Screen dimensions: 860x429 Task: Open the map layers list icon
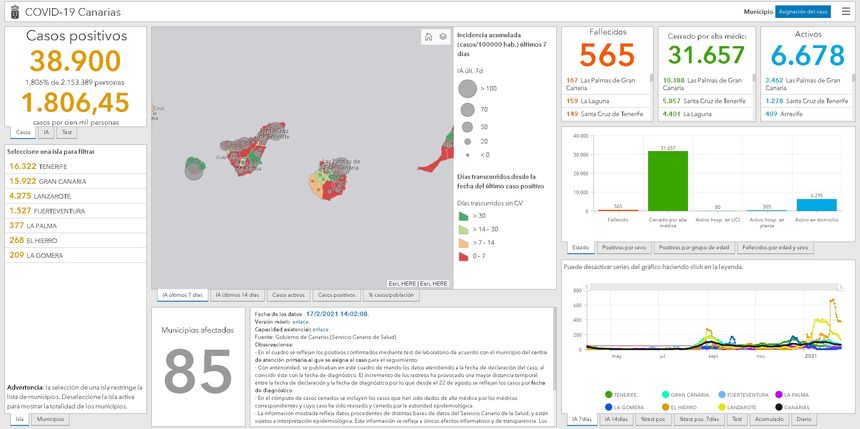443,37
